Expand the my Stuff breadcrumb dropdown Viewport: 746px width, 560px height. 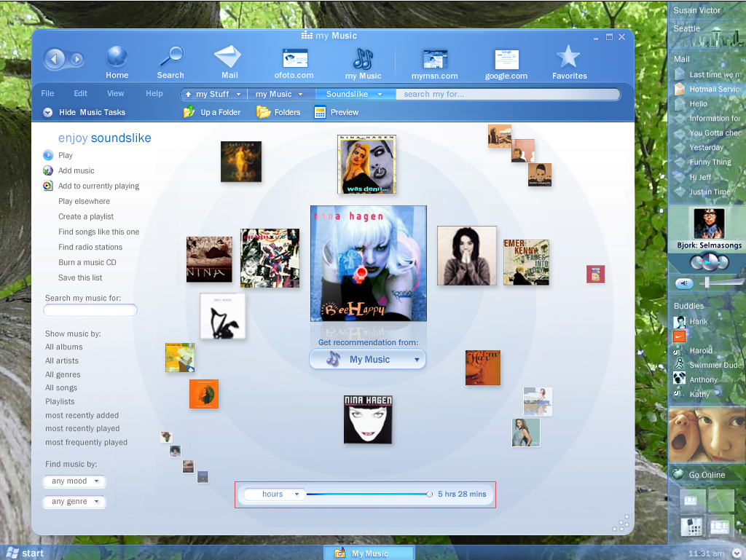238,94
